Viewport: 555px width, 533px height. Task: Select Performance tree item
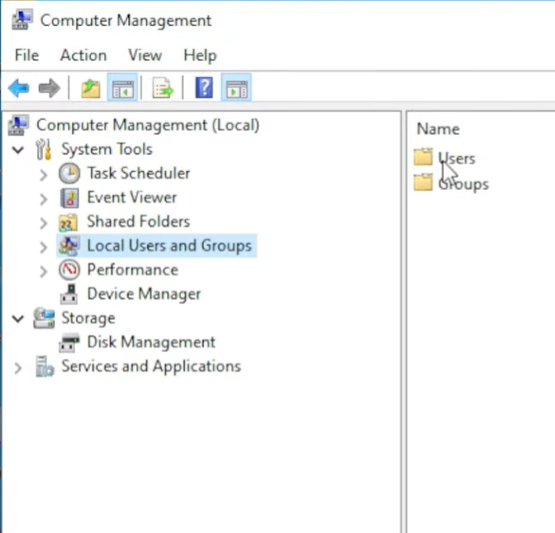(x=133, y=270)
